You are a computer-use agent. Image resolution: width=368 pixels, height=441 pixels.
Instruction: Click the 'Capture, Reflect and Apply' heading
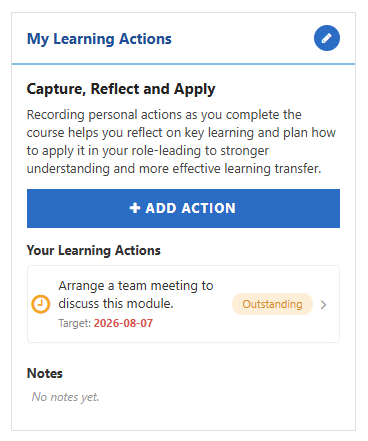[x=121, y=89]
